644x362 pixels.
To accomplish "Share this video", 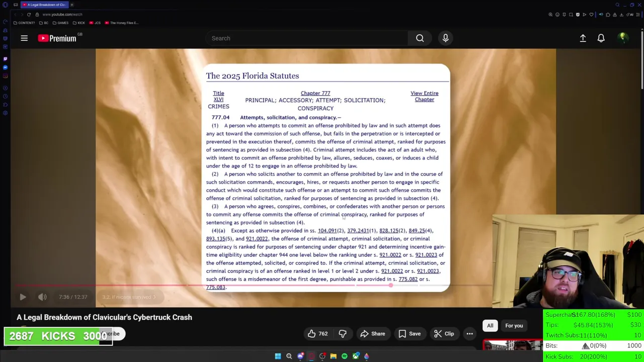I will pos(373,334).
